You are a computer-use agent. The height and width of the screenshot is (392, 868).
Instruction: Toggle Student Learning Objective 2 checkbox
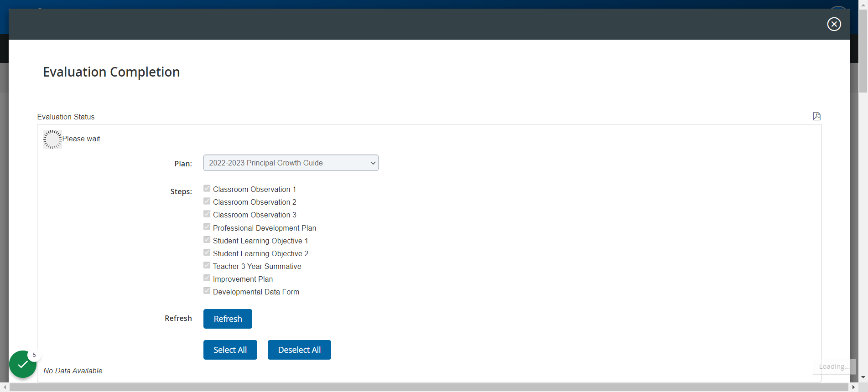(x=207, y=252)
